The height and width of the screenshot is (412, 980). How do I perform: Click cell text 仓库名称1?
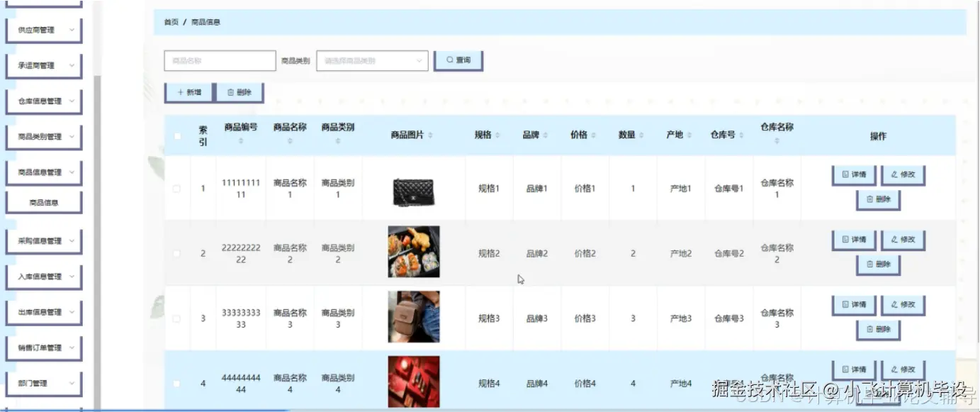coord(777,189)
